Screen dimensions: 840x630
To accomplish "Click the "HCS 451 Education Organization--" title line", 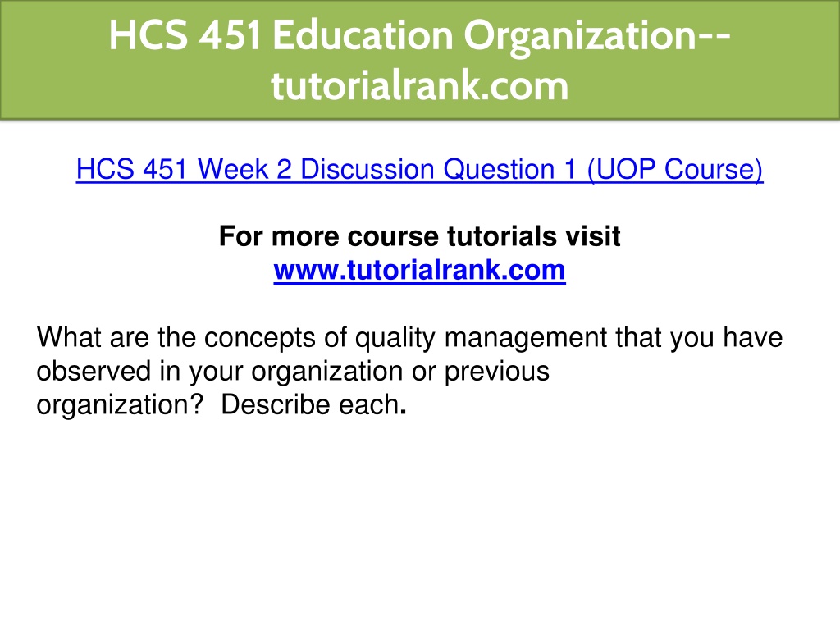I will point(420,36).
